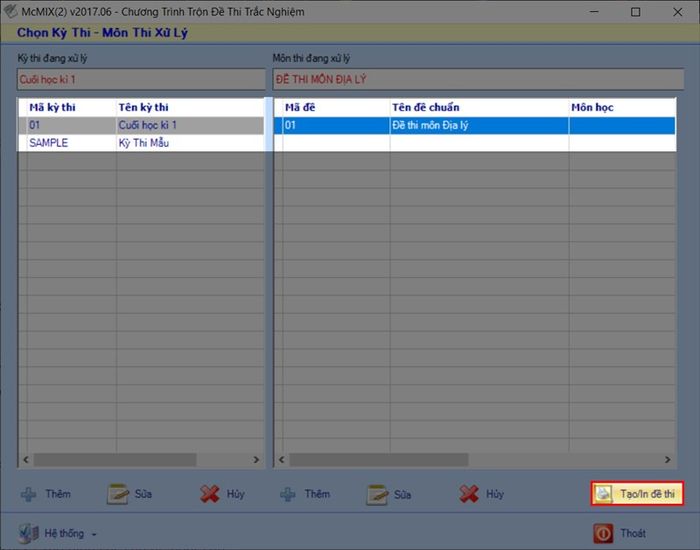Select the Đề thi môn Địa lý row
700x550 pixels.
[475, 125]
